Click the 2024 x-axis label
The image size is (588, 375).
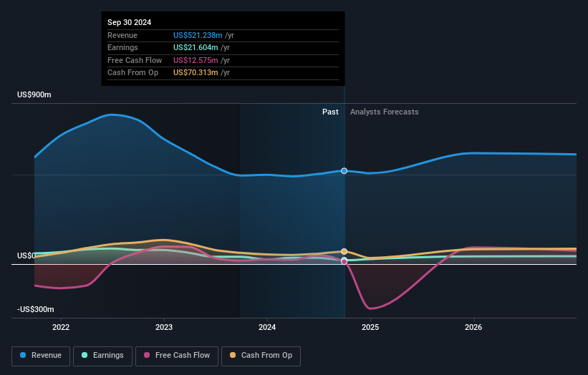(267, 327)
